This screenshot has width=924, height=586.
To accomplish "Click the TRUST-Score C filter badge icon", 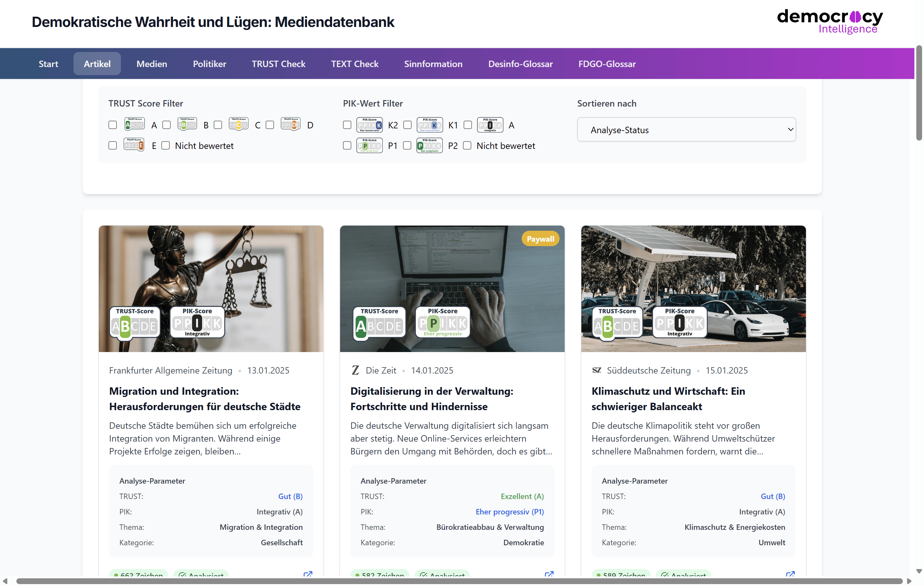I will click(x=239, y=124).
